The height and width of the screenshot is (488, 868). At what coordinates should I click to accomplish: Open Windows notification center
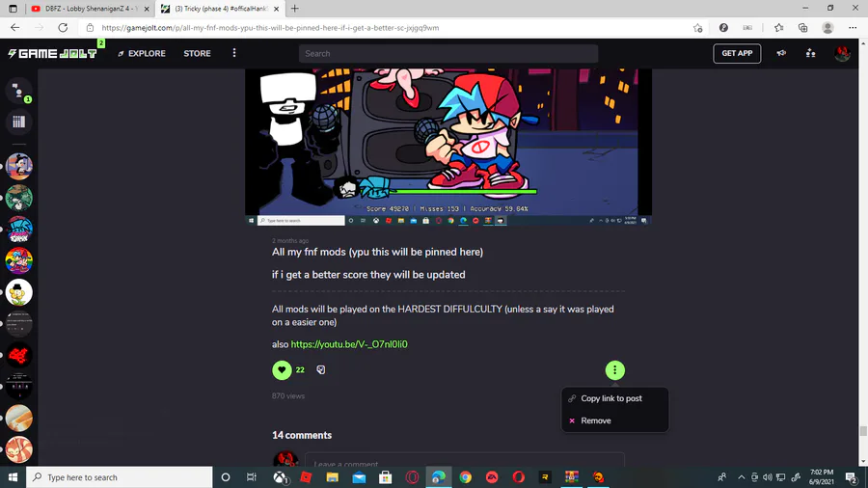click(x=852, y=477)
